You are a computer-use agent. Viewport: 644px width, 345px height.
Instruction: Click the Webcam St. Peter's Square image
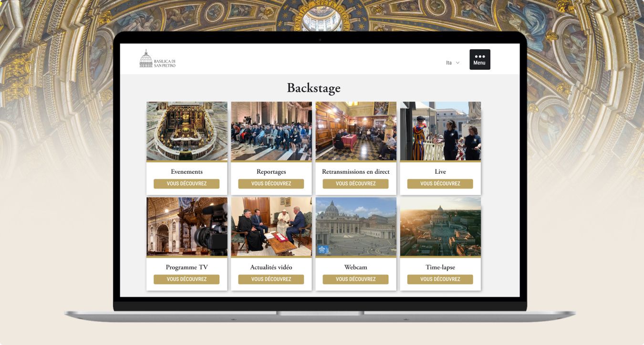(x=356, y=227)
